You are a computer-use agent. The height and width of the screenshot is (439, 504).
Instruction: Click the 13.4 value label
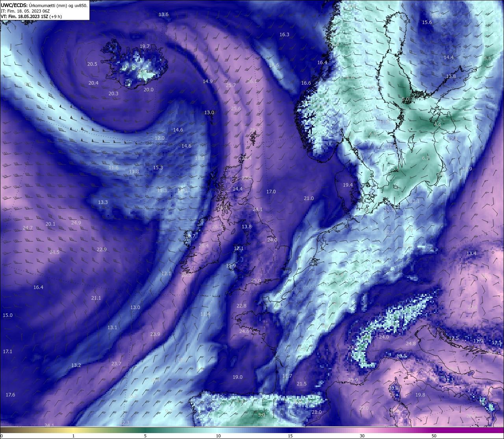click(x=471, y=254)
